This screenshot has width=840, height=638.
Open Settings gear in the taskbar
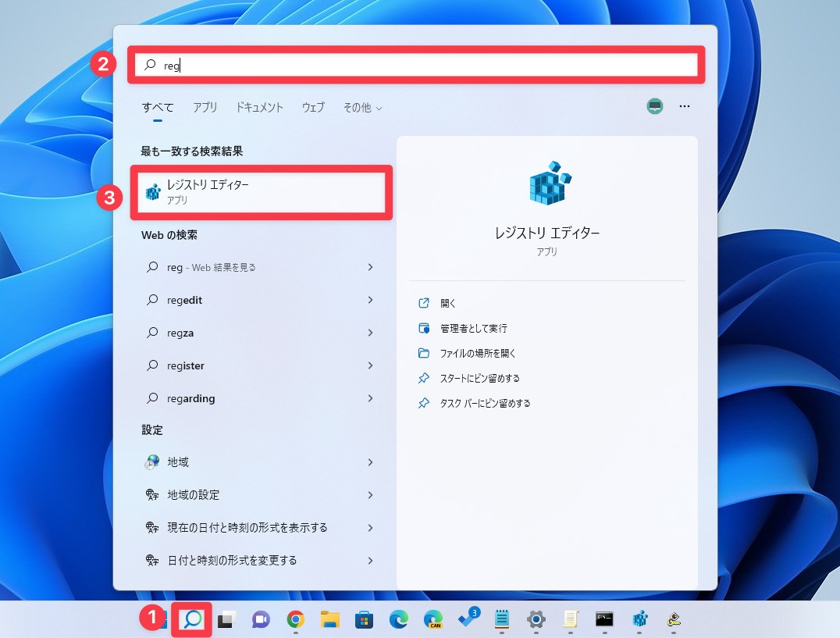(x=536, y=620)
